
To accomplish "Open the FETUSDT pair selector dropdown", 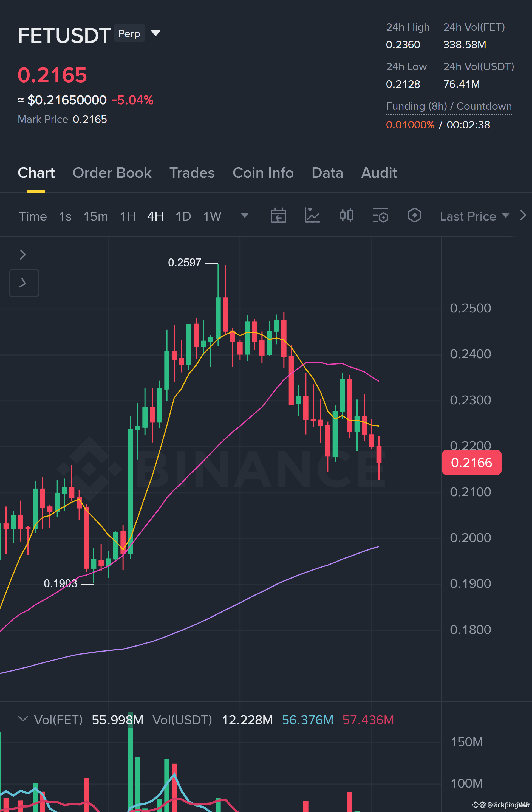I will click(156, 33).
